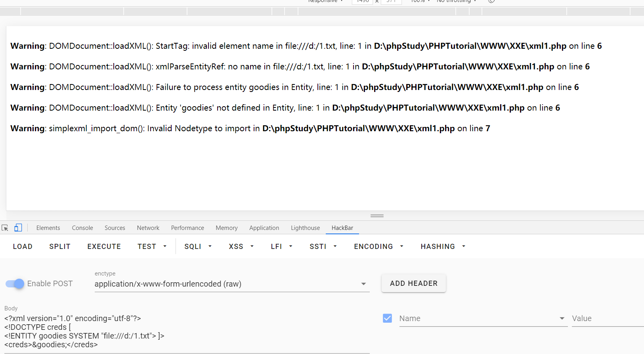Viewport: 644px width, 354px height.
Task: Open the header Name dropdown
Action: (483, 319)
